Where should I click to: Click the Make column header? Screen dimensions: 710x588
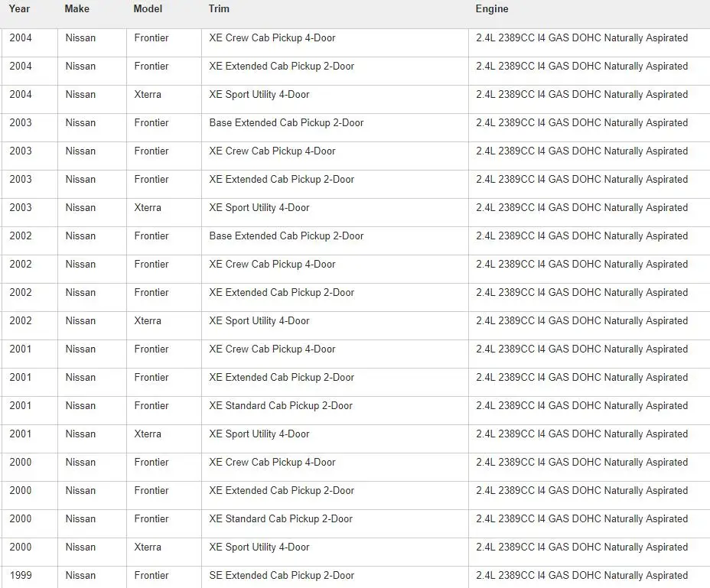(x=77, y=8)
